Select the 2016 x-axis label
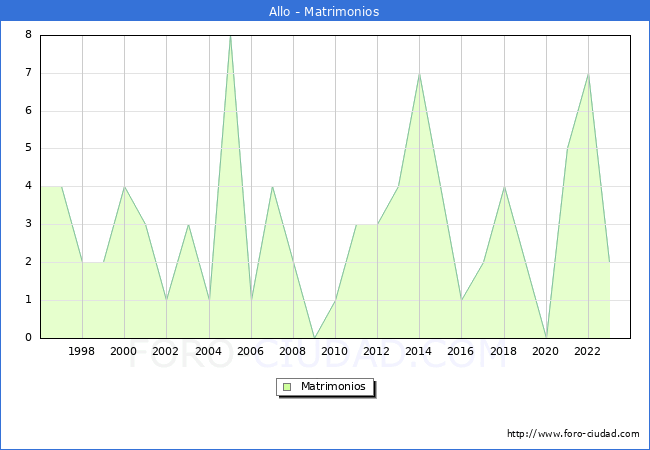 tap(461, 351)
